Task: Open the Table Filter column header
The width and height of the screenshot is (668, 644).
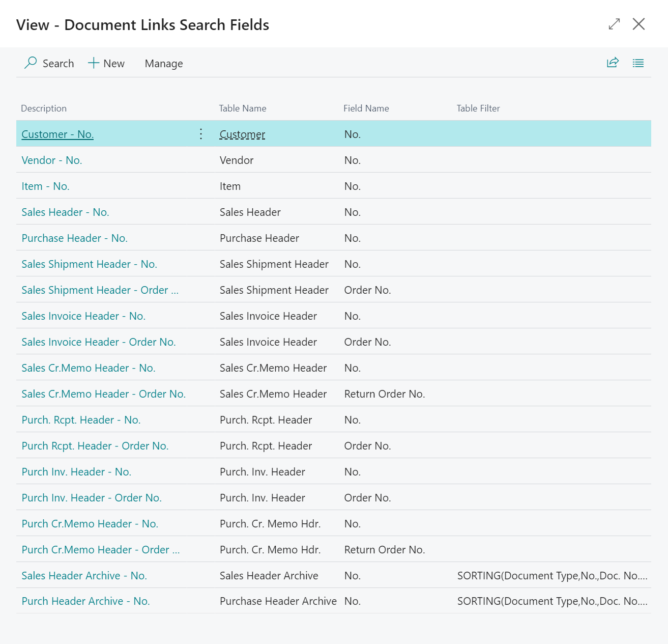Action: (x=478, y=108)
